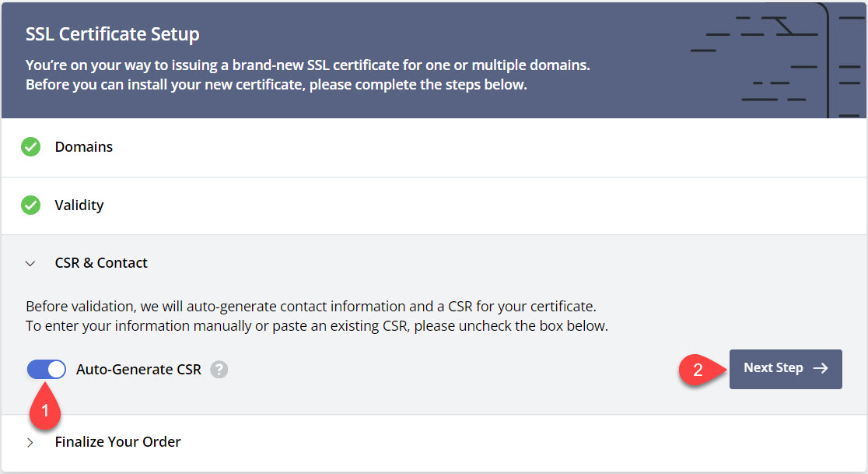Click the green checkmark beside Domains
The width and height of the screenshot is (868, 474).
(30, 146)
